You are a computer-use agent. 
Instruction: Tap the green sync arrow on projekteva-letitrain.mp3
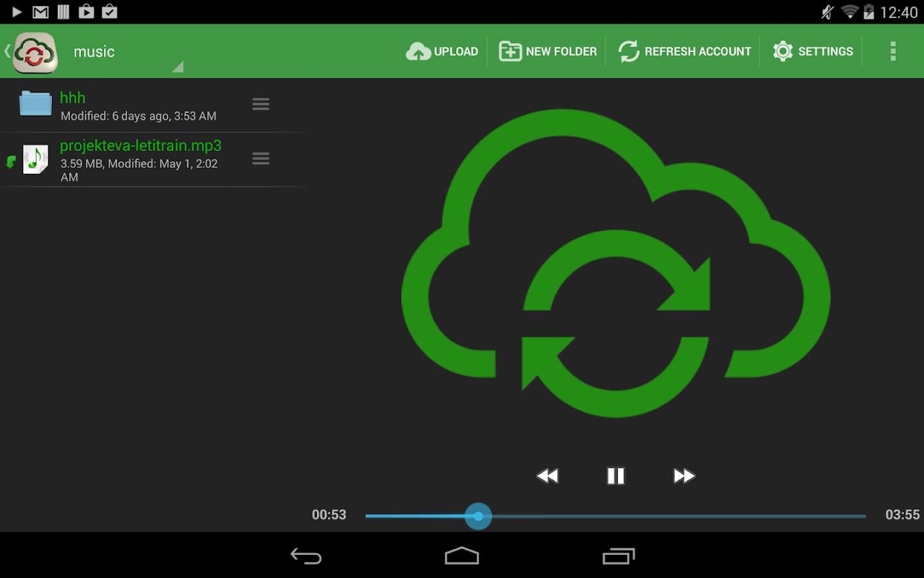coord(11,162)
